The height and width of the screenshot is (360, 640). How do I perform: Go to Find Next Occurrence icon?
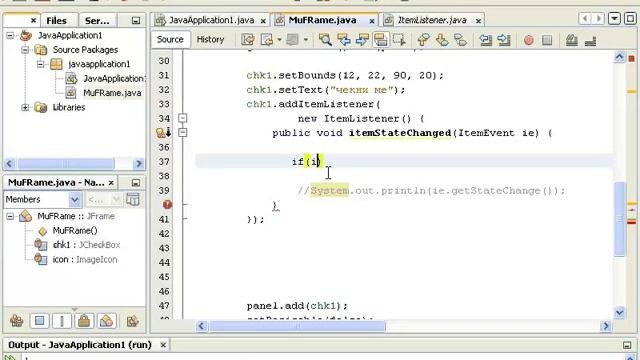click(362, 40)
